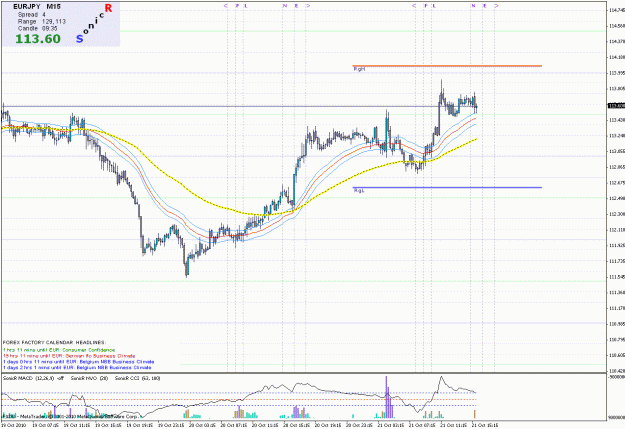Click the 112.865 price axis label
The width and height of the screenshot is (625, 429).
[x=617, y=167]
